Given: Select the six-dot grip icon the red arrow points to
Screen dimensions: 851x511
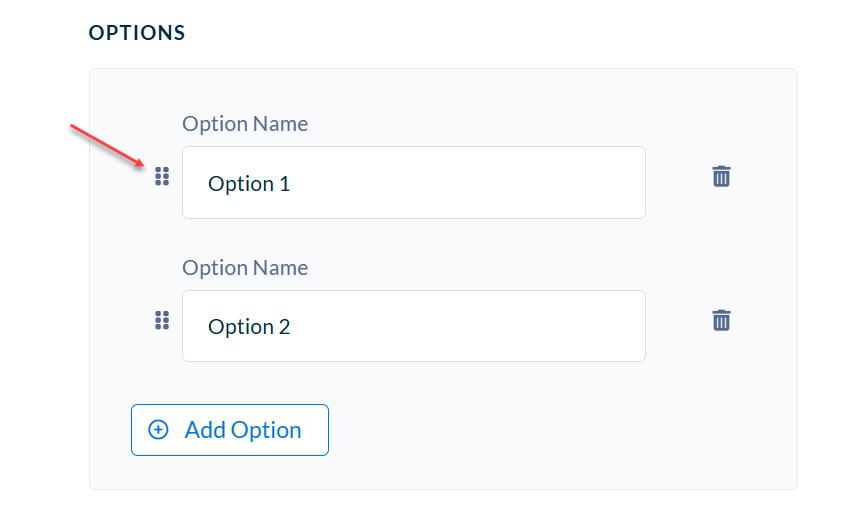Looking at the screenshot, I should (162, 176).
